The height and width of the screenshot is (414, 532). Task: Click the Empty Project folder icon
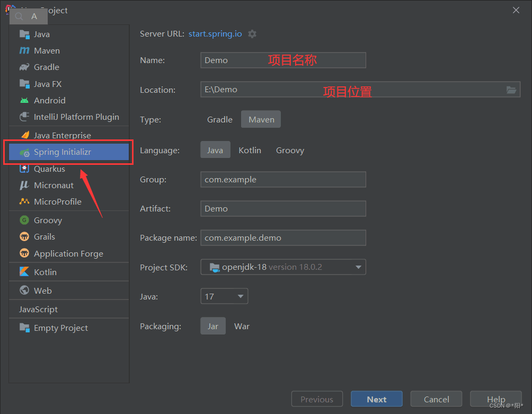point(24,328)
